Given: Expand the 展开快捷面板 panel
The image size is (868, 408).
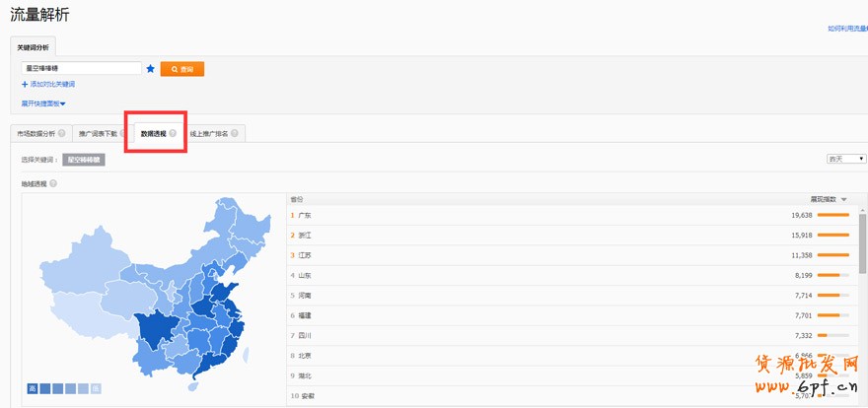Looking at the screenshot, I should pyautogui.click(x=43, y=103).
